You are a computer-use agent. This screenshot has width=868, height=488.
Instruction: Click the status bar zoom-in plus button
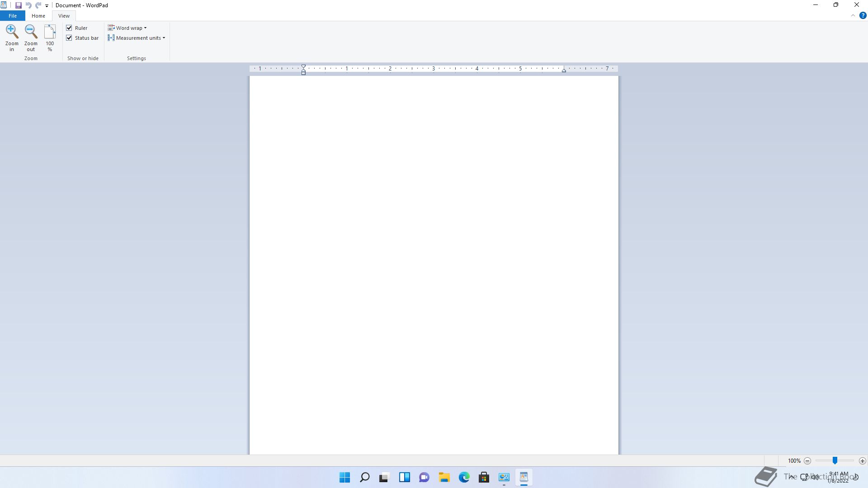[862, 461]
